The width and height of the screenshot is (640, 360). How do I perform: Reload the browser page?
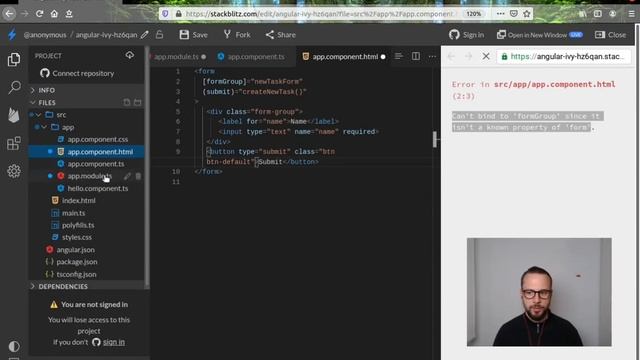[x=40, y=13]
